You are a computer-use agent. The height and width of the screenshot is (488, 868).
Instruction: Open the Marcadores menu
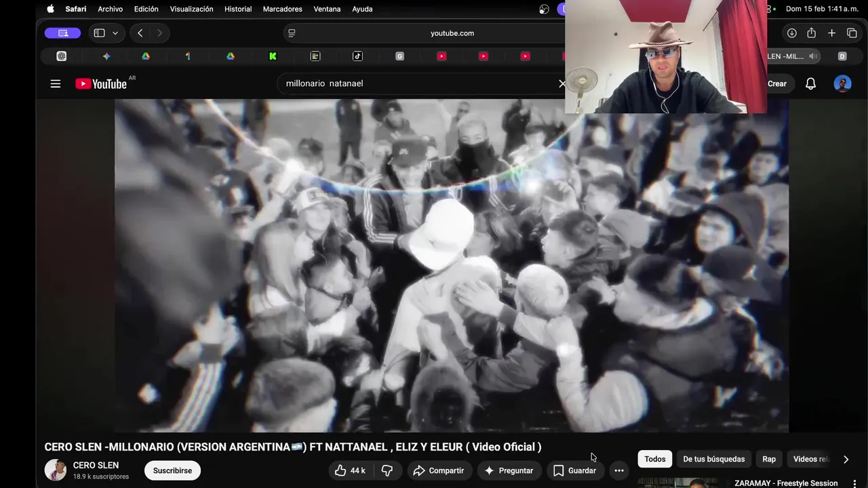pos(282,9)
